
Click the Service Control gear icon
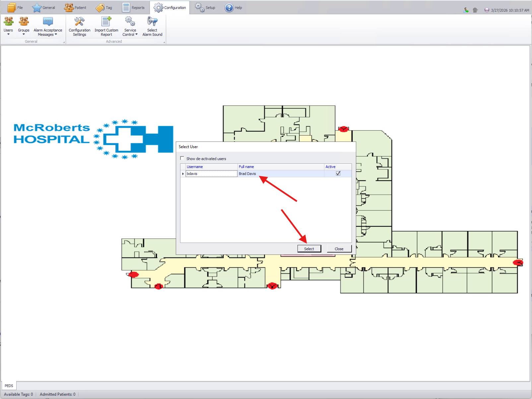[x=130, y=21]
